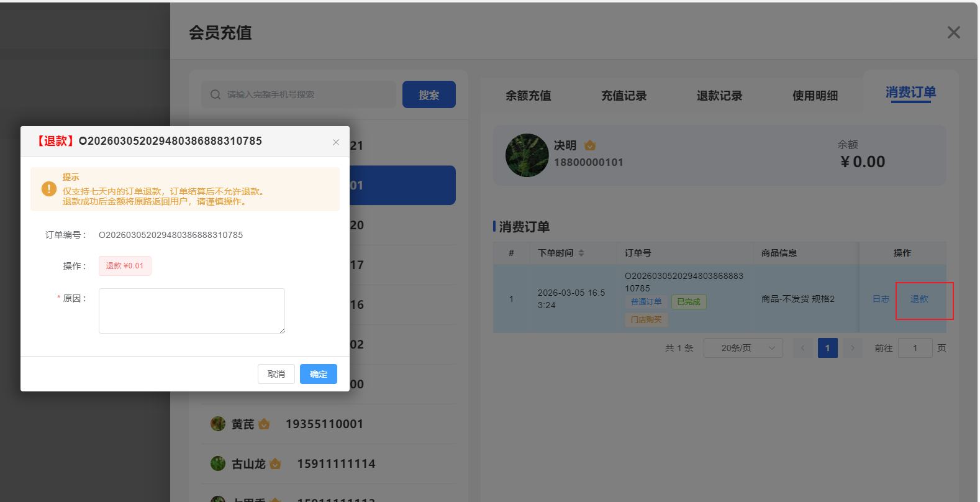Click the crown icon next to 决明

(590, 145)
